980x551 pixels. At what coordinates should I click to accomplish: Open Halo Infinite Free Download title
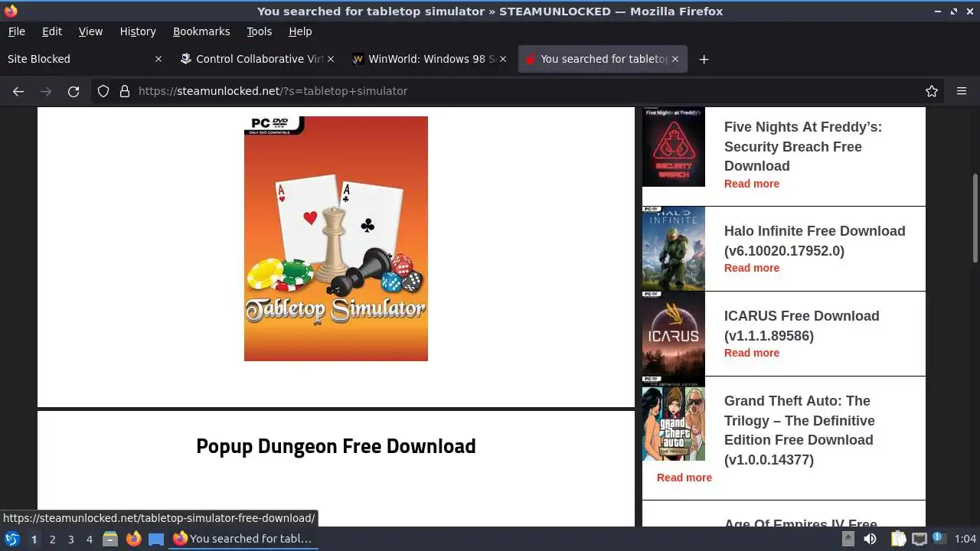click(815, 241)
